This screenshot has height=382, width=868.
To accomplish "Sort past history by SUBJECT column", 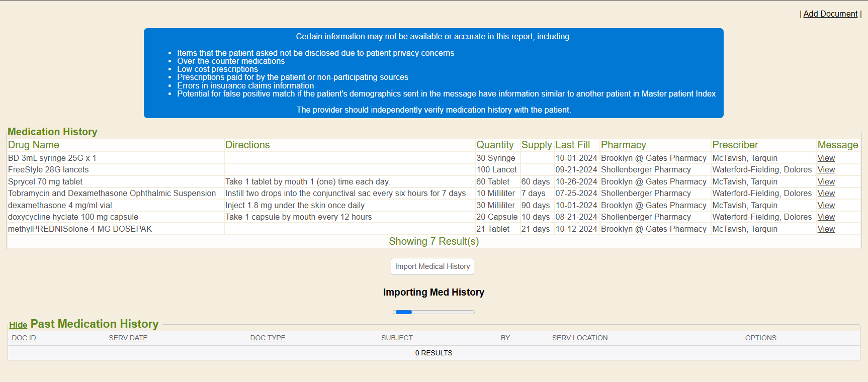I will pyautogui.click(x=397, y=338).
